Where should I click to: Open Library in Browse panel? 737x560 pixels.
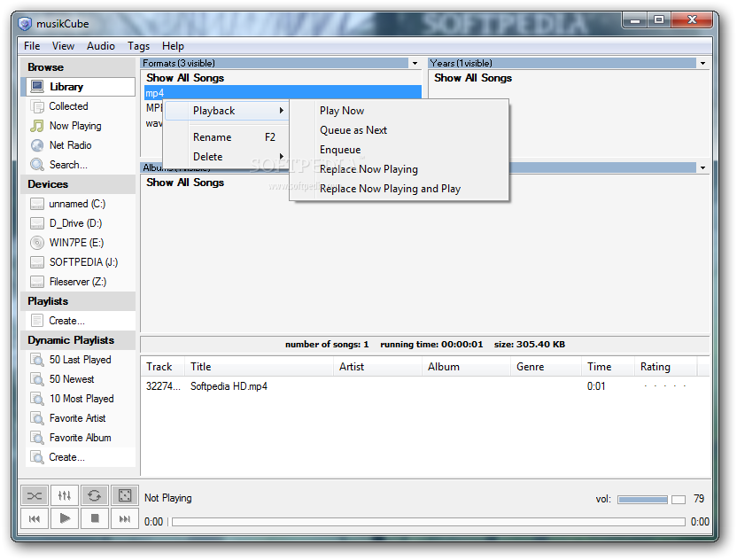pos(81,87)
